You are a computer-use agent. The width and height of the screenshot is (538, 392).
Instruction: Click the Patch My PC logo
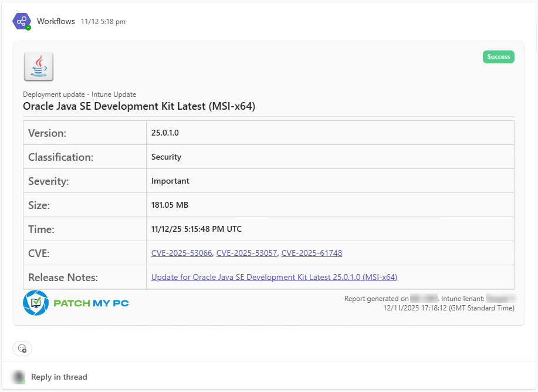[x=76, y=303]
